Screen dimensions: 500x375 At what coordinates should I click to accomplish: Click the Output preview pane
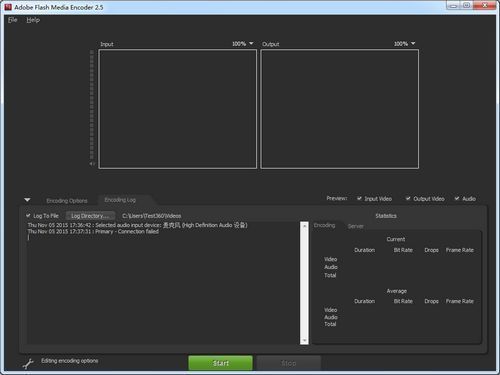tap(340, 109)
